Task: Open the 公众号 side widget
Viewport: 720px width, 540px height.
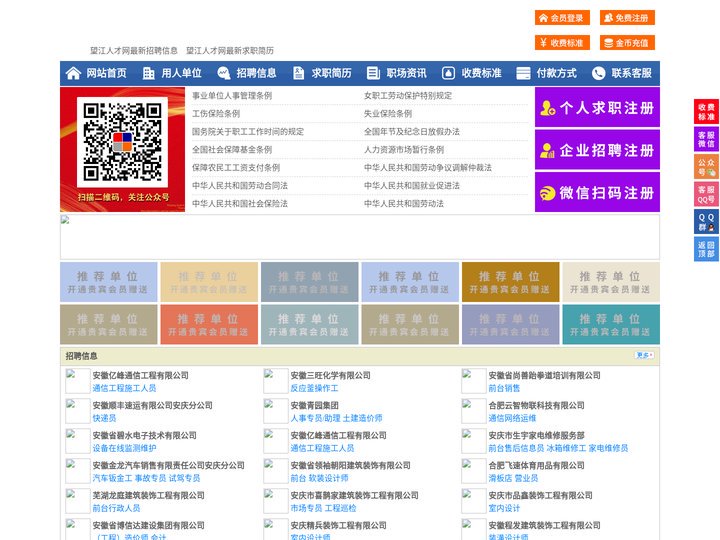Action: point(706,167)
